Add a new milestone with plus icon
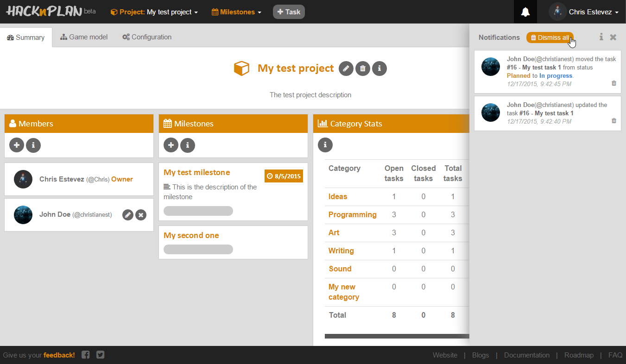The height and width of the screenshot is (364, 626). pos(171,145)
